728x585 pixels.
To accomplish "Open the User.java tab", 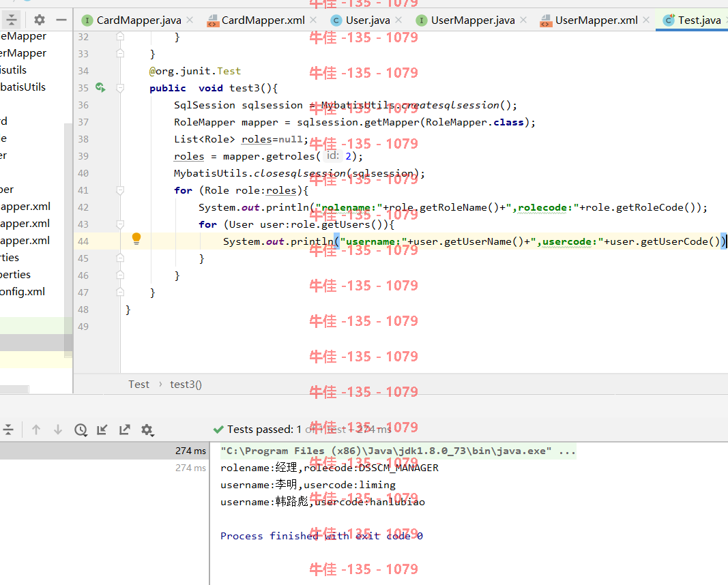I will pyautogui.click(x=360, y=20).
